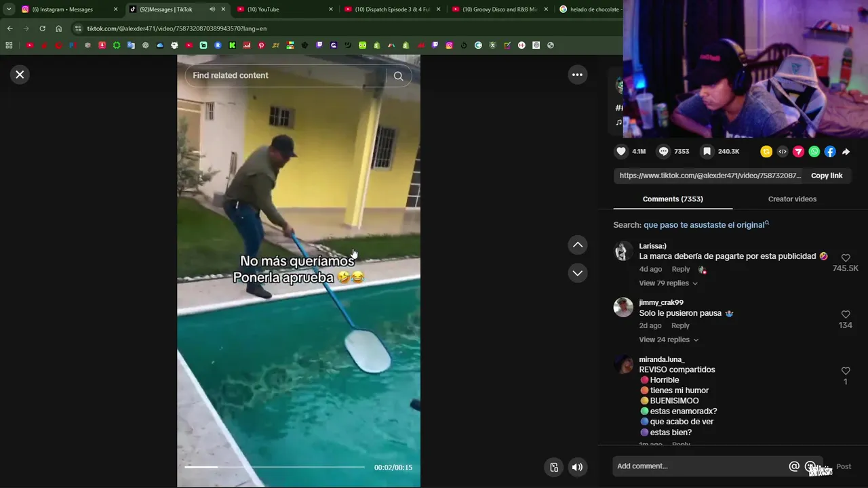This screenshot has height=488, width=868.
Task: Switch to the Creator videos tab
Action: point(792,199)
